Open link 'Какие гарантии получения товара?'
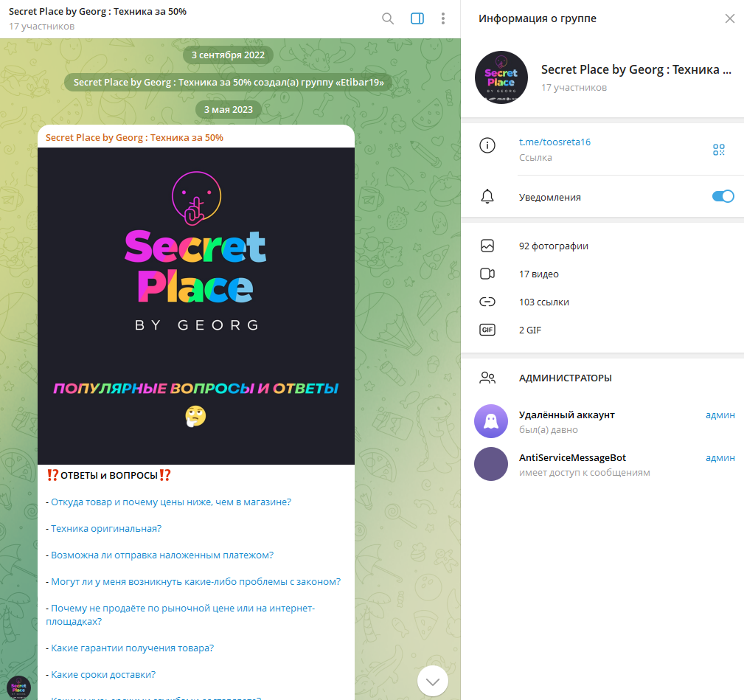This screenshot has width=744, height=700. (x=133, y=648)
